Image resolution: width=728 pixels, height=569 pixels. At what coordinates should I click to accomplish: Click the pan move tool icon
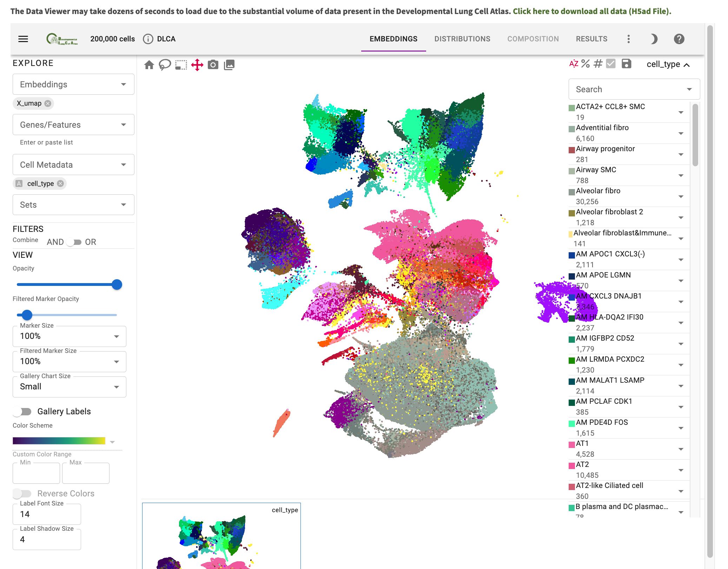pyautogui.click(x=197, y=65)
